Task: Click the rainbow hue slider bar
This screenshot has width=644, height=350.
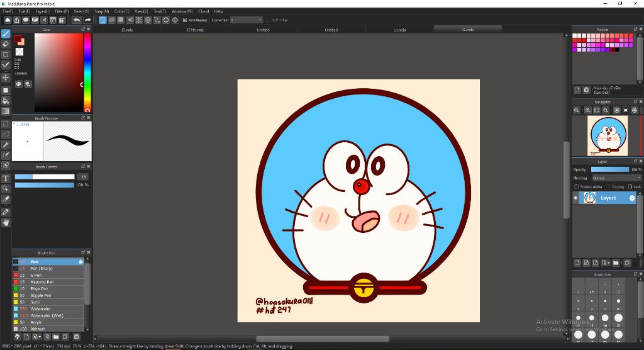Action: [87, 72]
